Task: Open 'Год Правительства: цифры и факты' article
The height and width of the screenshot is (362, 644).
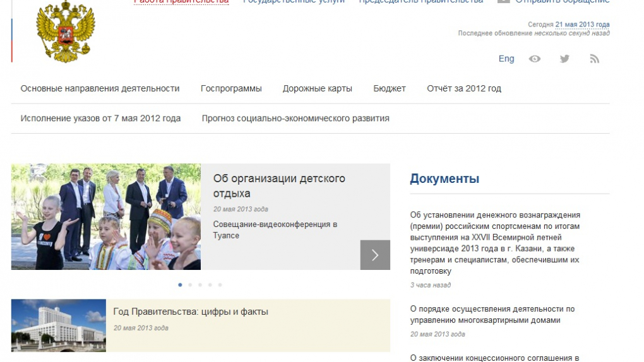Action: tap(191, 312)
